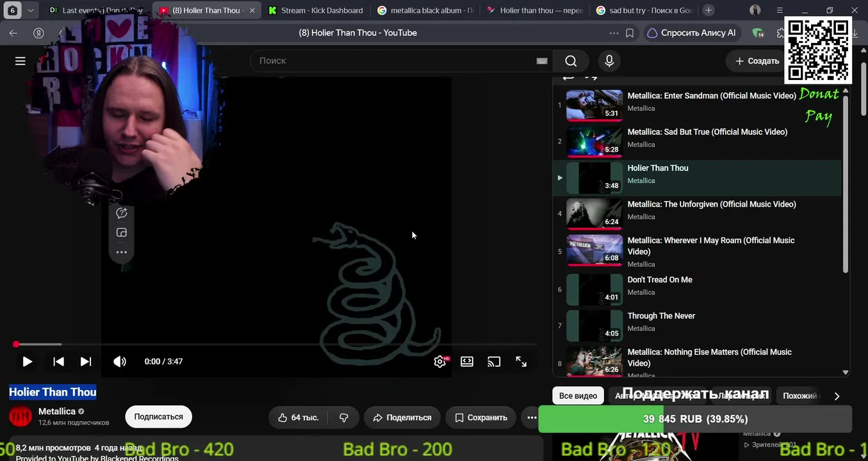Click the browser address bar page title

[357, 33]
